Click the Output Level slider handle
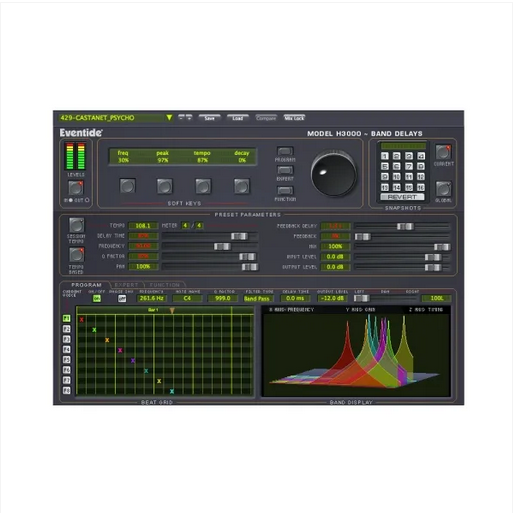Image resolution: width=513 pixels, height=513 pixels. click(x=433, y=267)
